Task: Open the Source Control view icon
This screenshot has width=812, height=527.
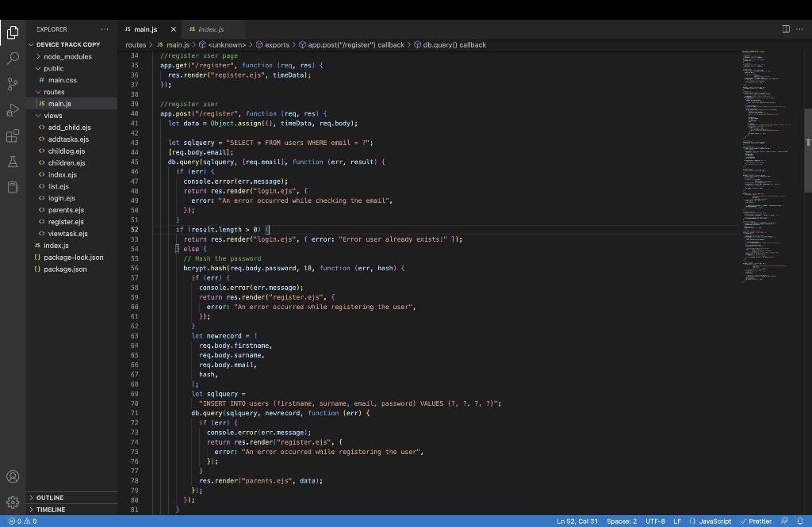Action: click(13, 84)
